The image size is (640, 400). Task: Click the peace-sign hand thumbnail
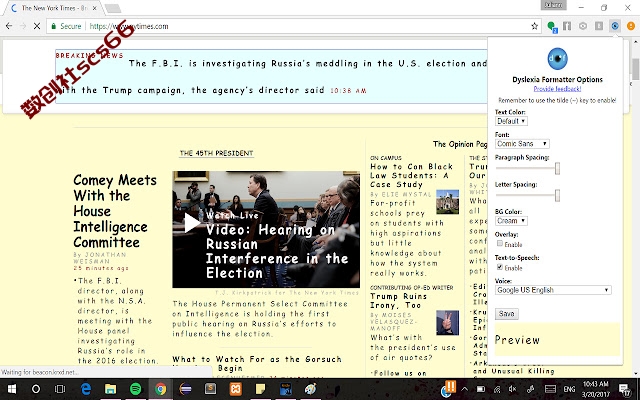click(447, 322)
